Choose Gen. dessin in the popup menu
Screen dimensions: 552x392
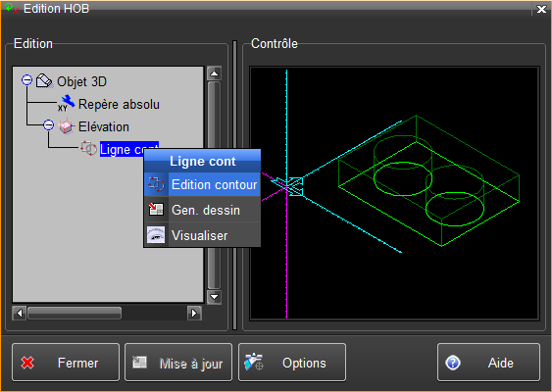[202, 210]
